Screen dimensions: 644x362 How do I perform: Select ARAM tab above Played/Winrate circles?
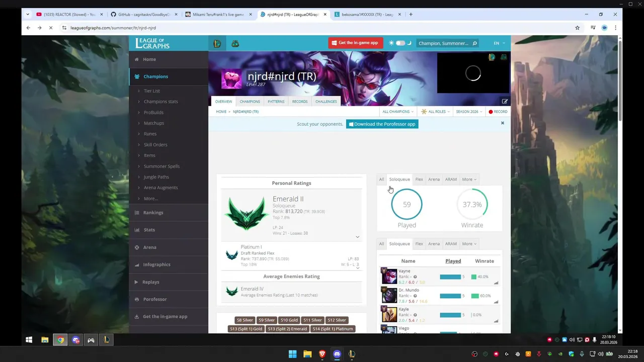point(451,179)
